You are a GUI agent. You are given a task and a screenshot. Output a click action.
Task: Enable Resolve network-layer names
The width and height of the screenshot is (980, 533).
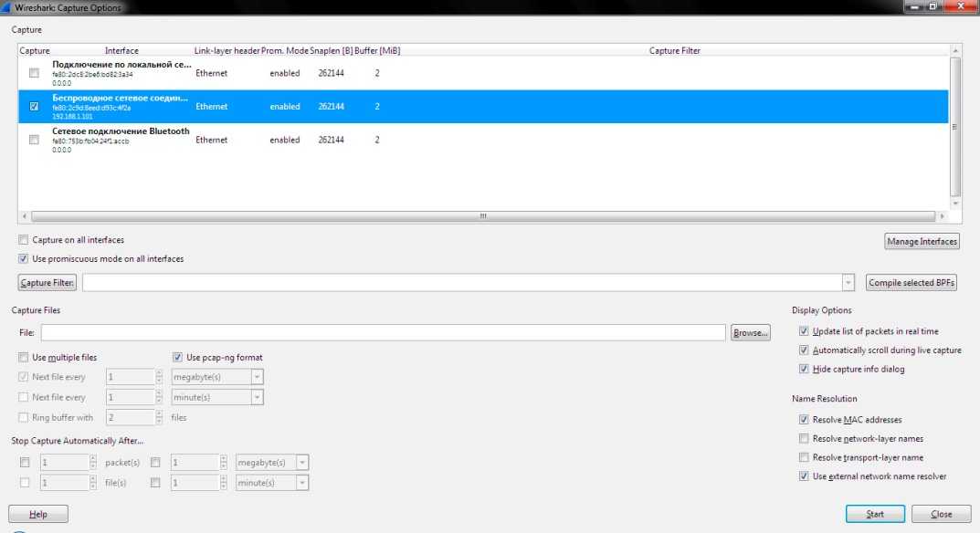(804, 439)
